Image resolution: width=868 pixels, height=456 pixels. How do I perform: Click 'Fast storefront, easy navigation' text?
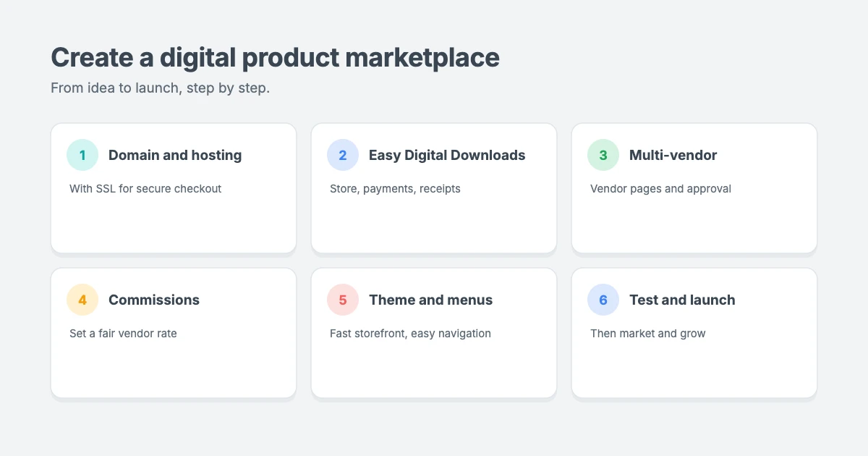pyautogui.click(x=410, y=334)
